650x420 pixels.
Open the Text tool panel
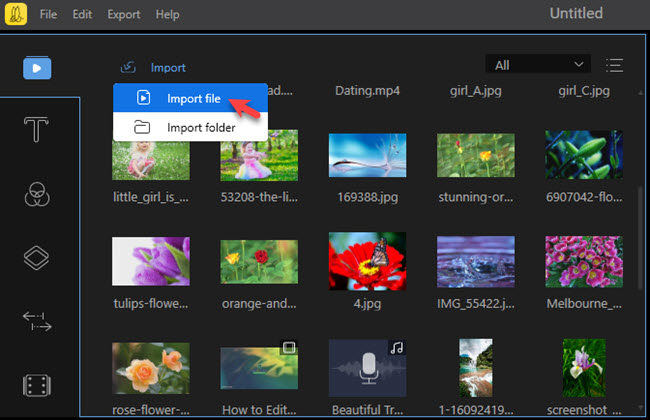[x=36, y=129]
